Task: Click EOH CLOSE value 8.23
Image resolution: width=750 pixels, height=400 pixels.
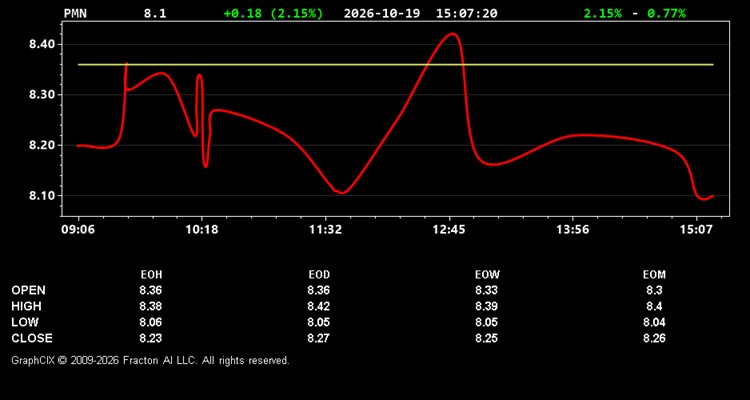Action: coord(151,338)
